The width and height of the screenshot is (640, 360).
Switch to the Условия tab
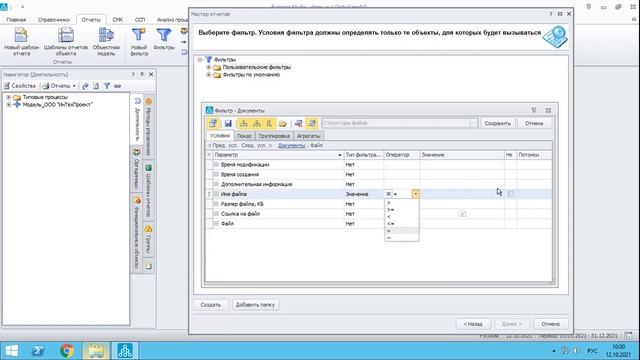tap(220, 136)
